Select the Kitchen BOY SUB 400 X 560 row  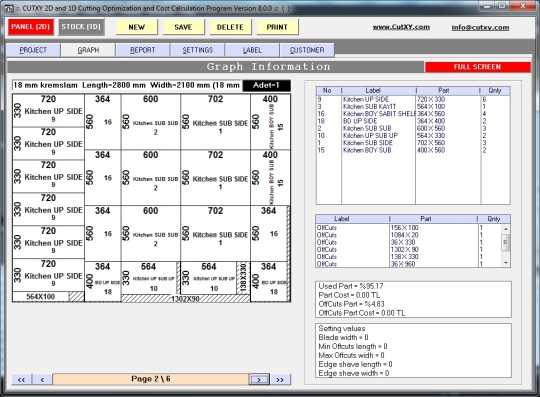pyautogui.click(x=413, y=150)
